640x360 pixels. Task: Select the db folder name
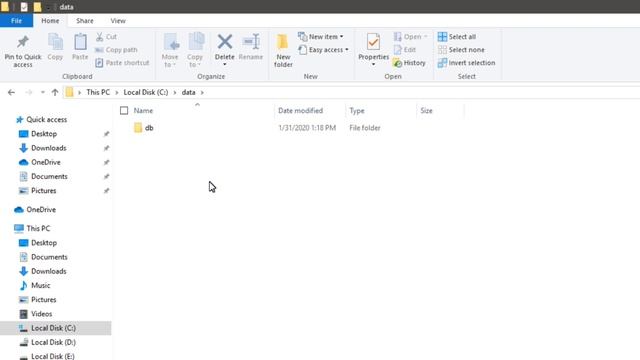pyautogui.click(x=149, y=128)
